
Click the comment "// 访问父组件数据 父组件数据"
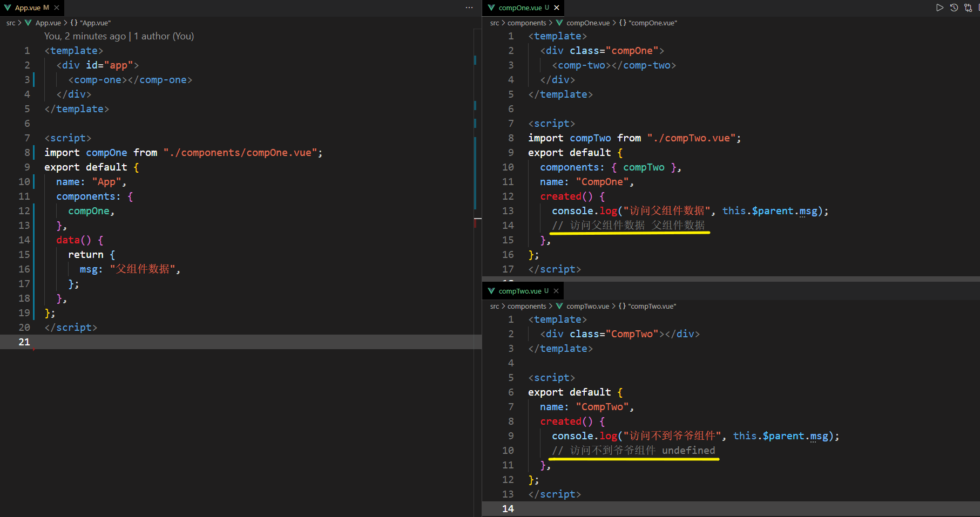(x=628, y=226)
